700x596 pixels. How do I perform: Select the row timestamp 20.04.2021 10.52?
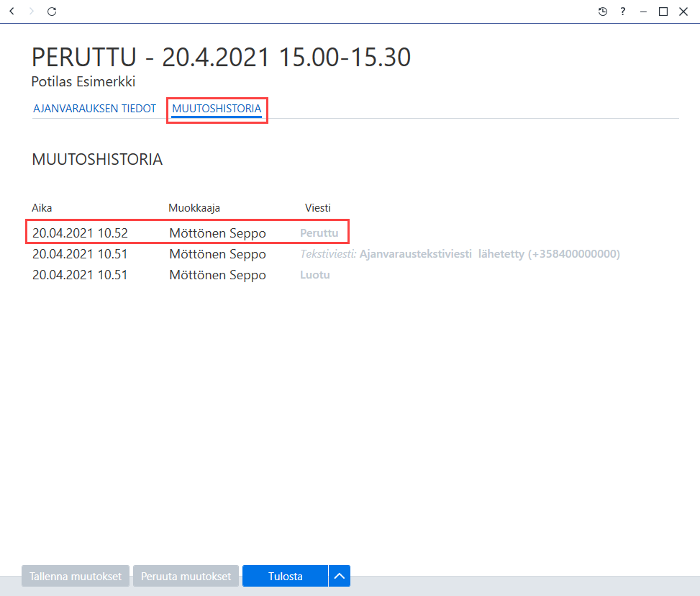[x=81, y=232]
